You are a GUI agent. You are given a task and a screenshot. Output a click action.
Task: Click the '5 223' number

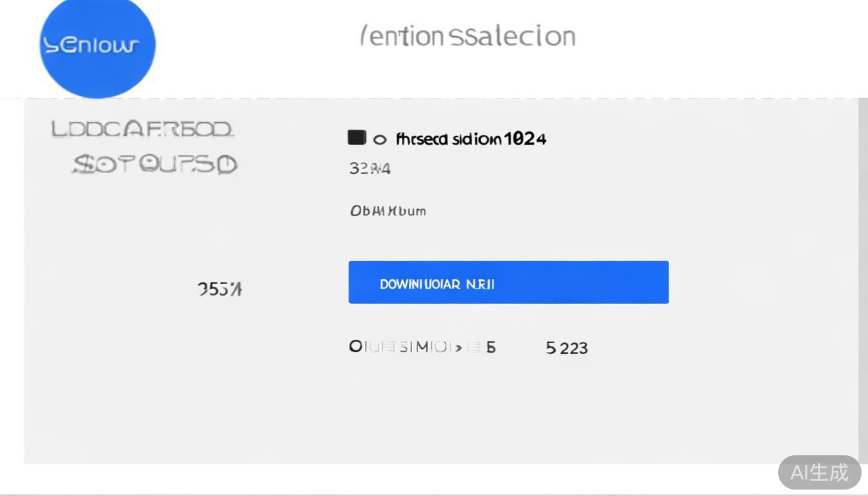pyautogui.click(x=566, y=348)
